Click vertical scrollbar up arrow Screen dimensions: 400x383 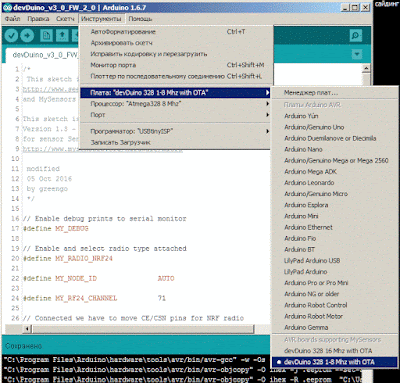point(366,68)
